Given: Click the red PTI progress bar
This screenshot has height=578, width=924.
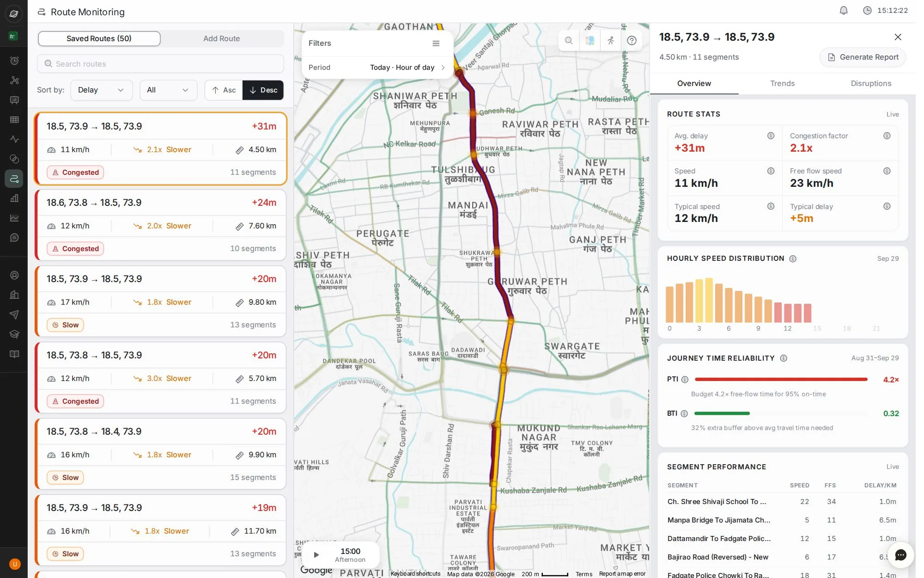Looking at the screenshot, I should click(x=781, y=380).
